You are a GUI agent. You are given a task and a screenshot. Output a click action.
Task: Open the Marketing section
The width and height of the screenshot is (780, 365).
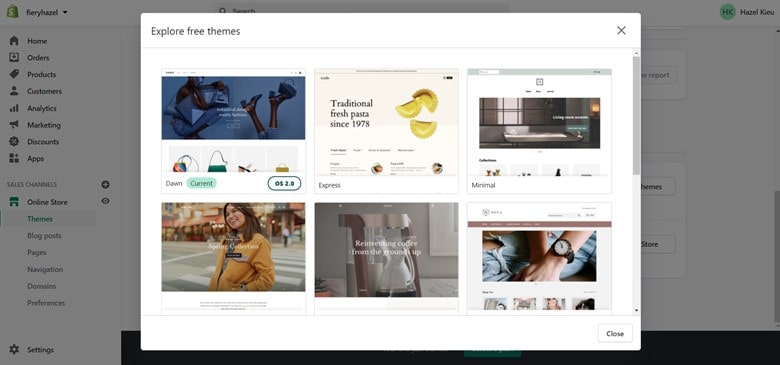pyautogui.click(x=44, y=125)
